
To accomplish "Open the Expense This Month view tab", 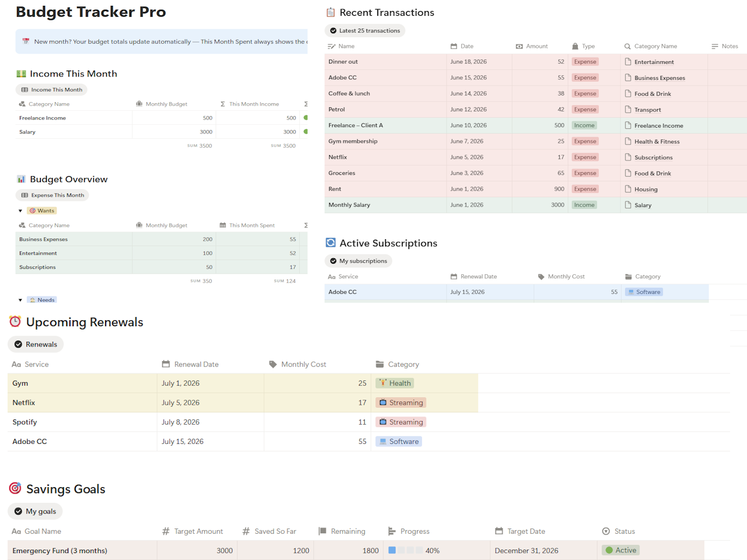I will 52,195.
